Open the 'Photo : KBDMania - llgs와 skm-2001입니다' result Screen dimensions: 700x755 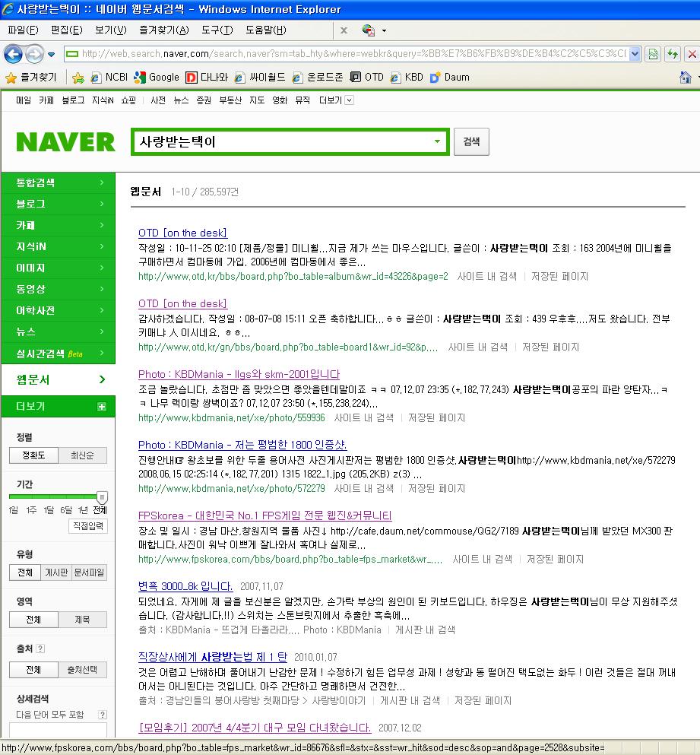(x=239, y=374)
